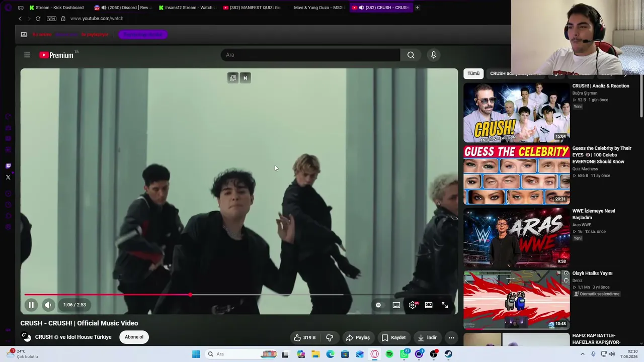
Task: Open a new browser tab
Action: click(417, 8)
